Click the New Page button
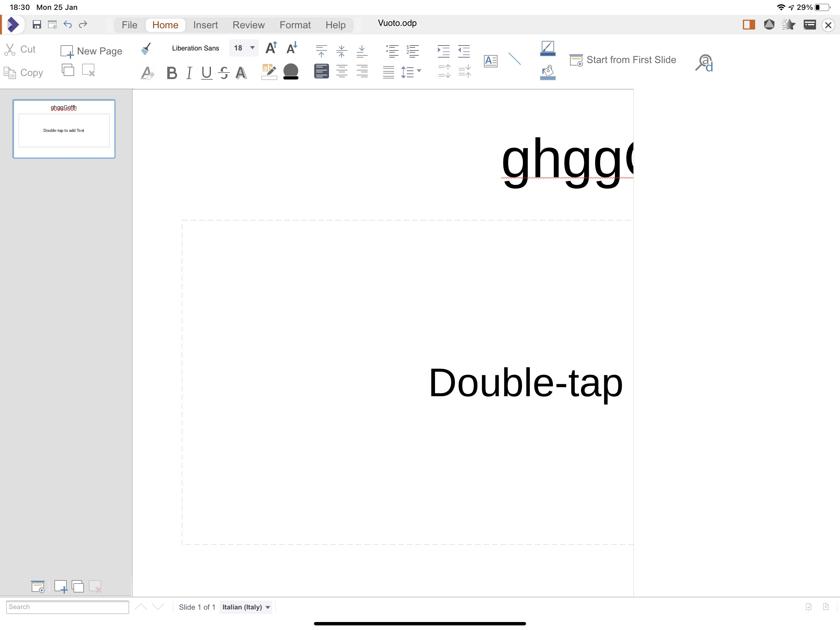 pyautogui.click(x=92, y=51)
